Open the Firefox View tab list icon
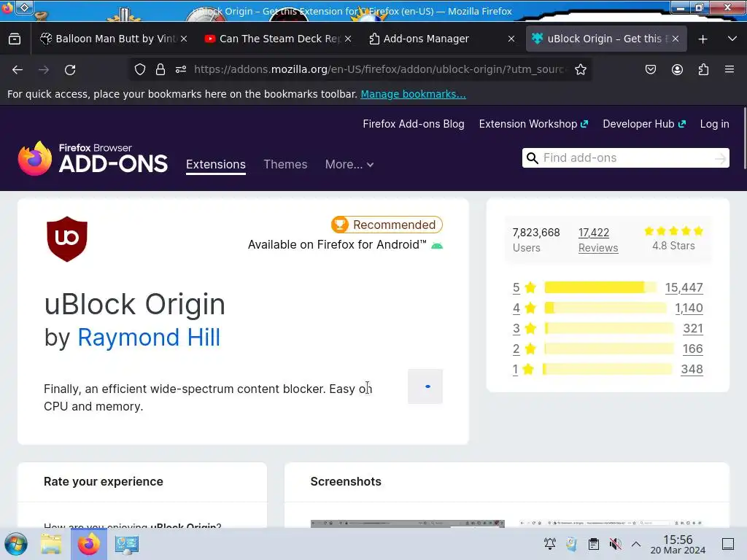Screen dimensions: 747x560 pyautogui.click(x=15, y=39)
